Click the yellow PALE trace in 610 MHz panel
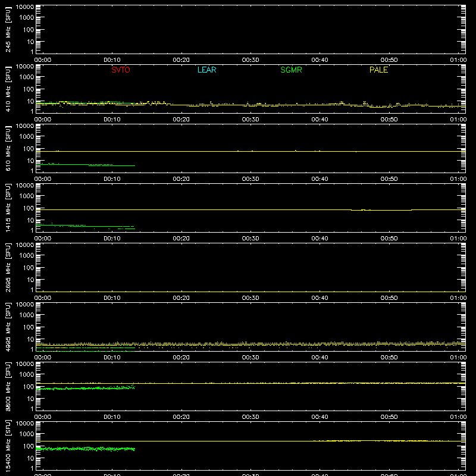Image resolution: width=476 pixels, height=476 pixels. [x=250, y=151]
